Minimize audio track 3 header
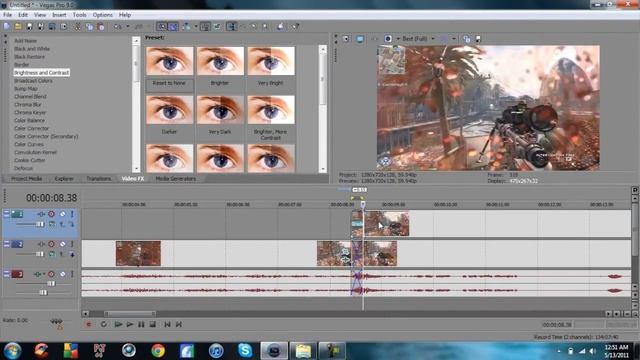This screenshot has width=640, height=360. 6,274
